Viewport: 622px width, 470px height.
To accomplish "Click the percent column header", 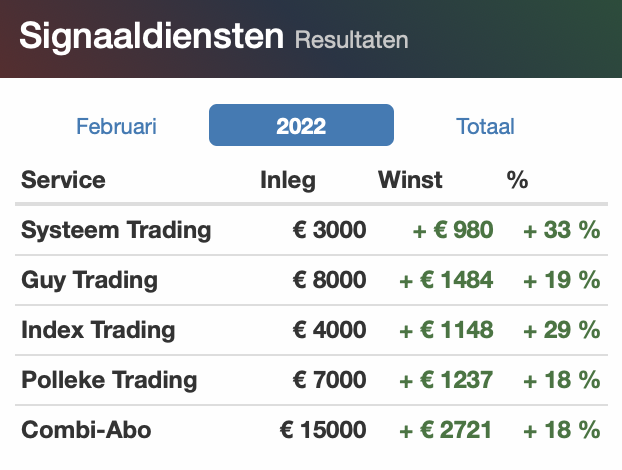I will click(x=517, y=180).
